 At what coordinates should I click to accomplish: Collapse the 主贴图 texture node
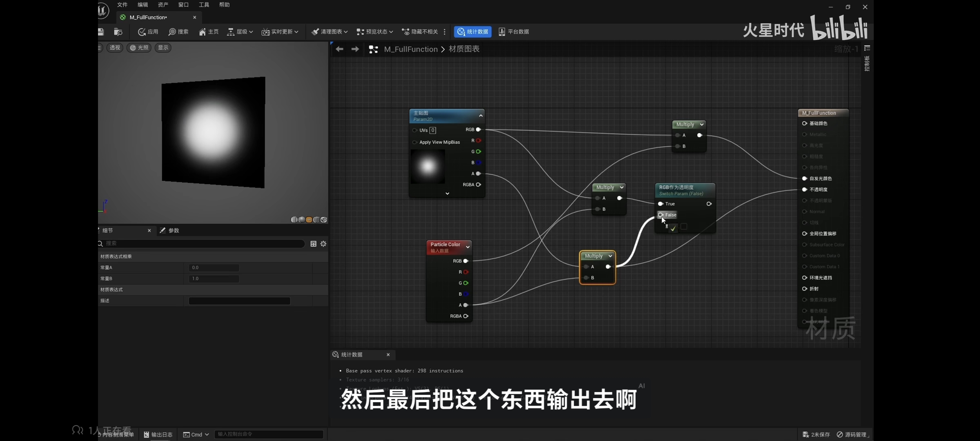coord(481,116)
